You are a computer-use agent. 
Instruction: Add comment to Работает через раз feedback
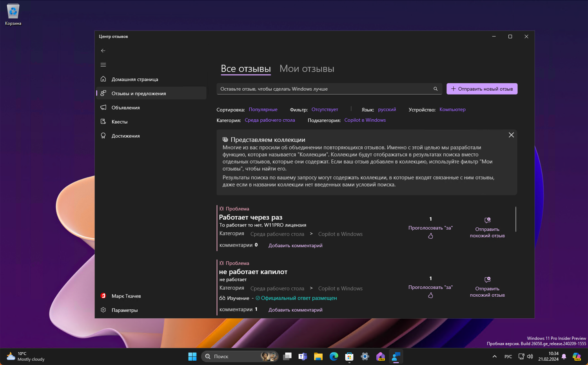tap(296, 246)
